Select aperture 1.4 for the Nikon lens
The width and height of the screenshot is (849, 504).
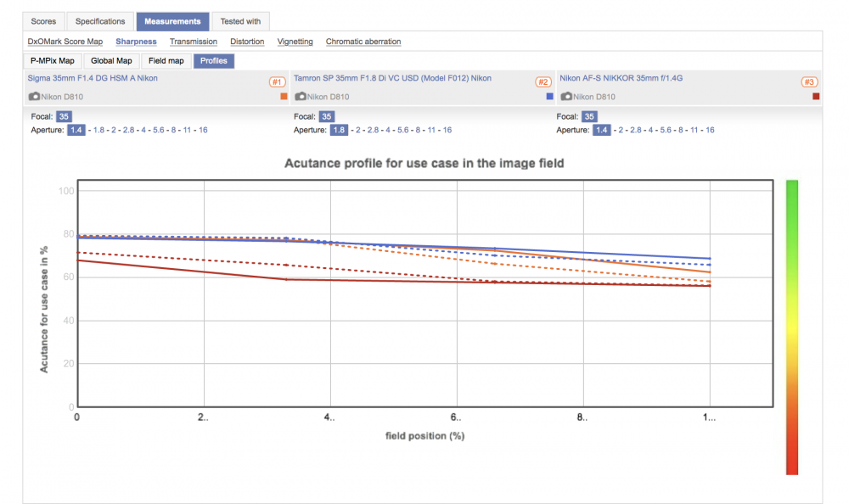pyautogui.click(x=602, y=130)
